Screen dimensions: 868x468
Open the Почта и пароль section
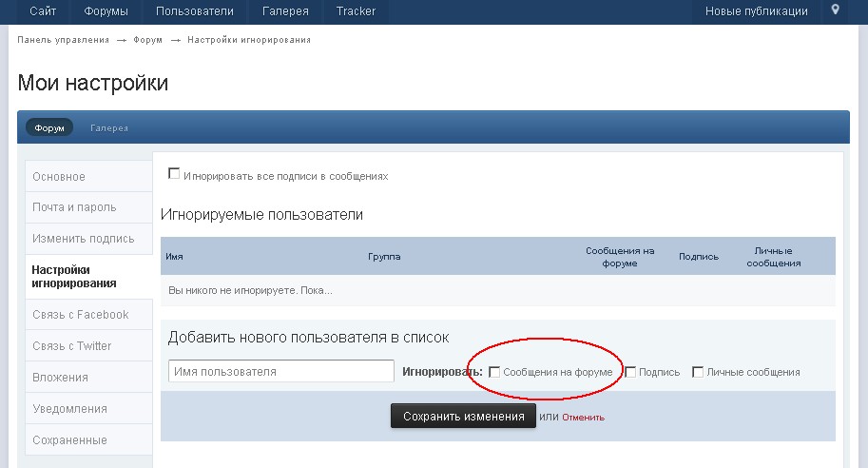[x=88, y=207]
